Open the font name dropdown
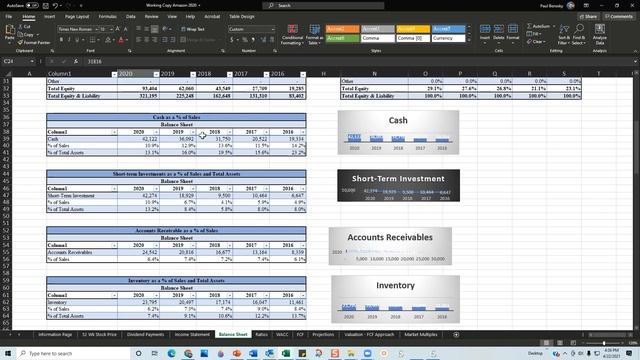 pyautogui.click(x=96, y=29)
